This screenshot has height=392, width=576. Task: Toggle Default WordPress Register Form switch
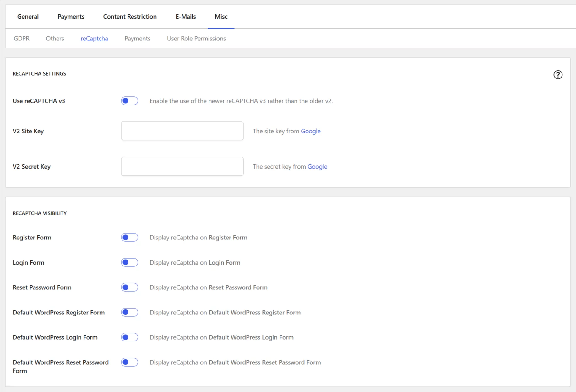point(129,312)
